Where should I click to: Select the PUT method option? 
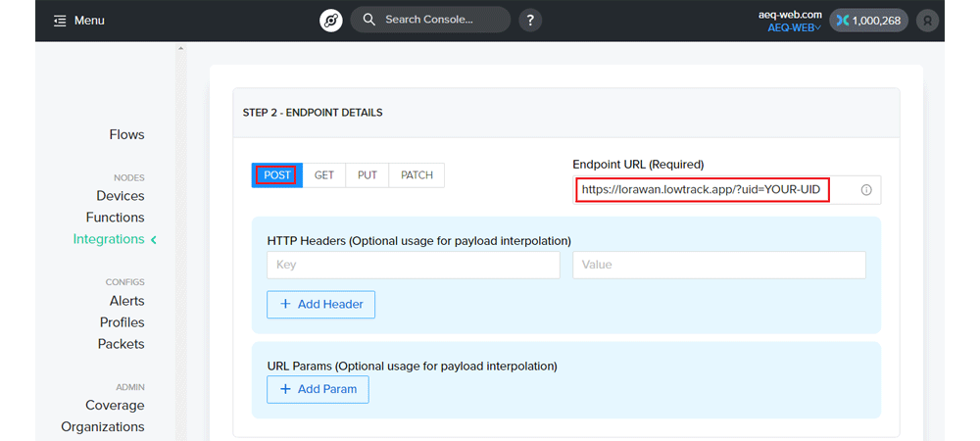[367, 175]
